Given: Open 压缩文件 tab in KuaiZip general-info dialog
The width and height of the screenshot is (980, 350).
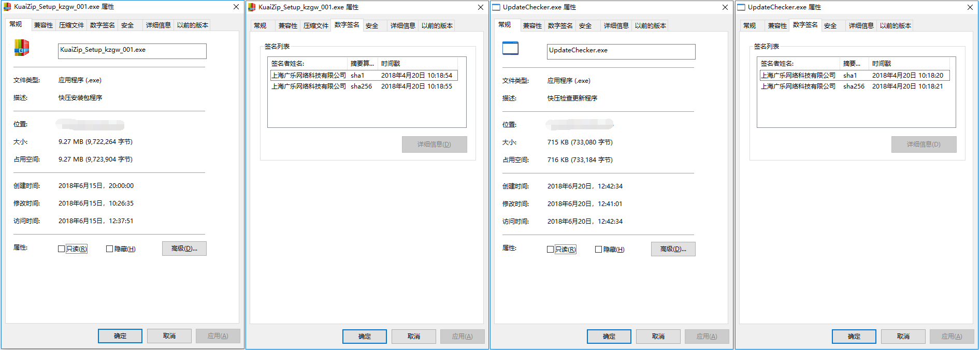Looking at the screenshot, I should [x=71, y=25].
